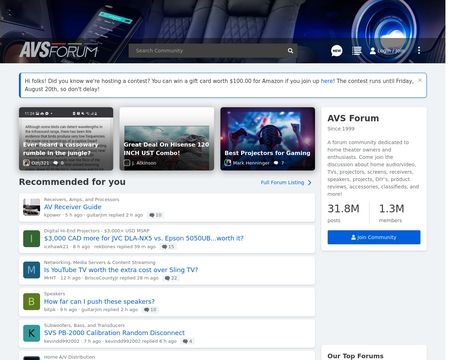Click 'Home A/V Distribution' category label
Image resolution: width=450 pixels, height=360 pixels.
click(69, 357)
